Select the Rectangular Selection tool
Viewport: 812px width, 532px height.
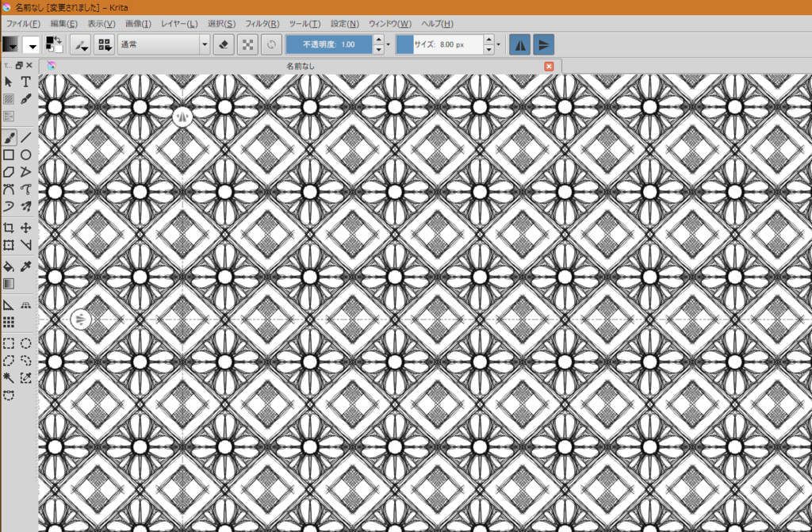tap(9, 343)
